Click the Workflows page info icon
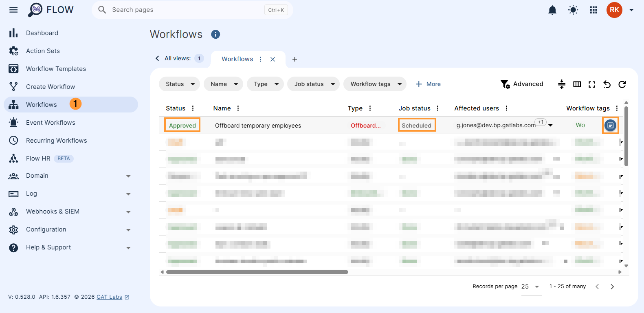This screenshot has height=313, width=644. click(215, 34)
